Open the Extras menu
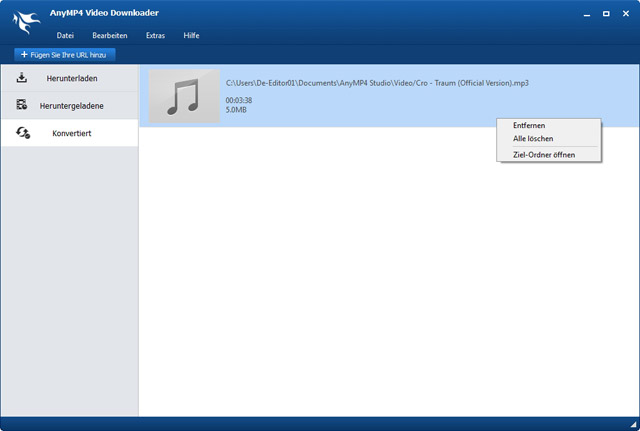This screenshot has width=640, height=431. [156, 36]
